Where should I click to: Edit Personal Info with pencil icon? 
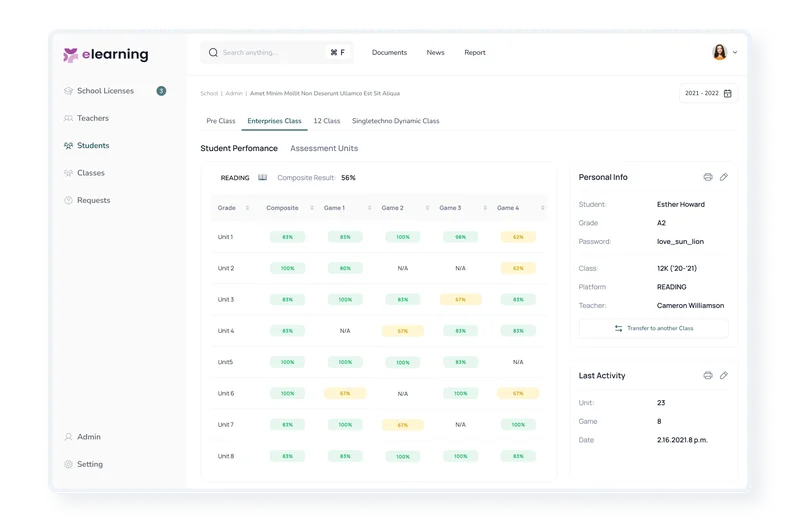point(723,177)
